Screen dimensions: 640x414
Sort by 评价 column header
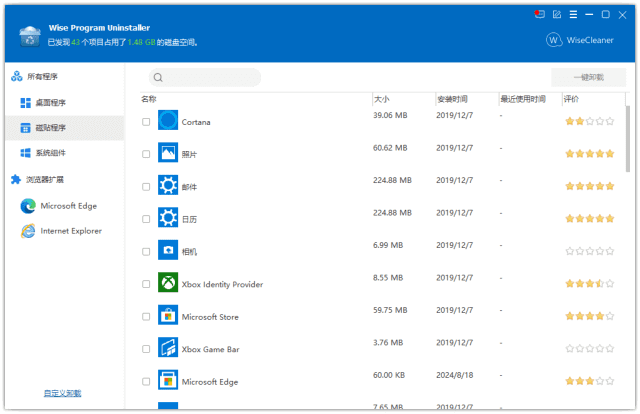pos(571,100)
